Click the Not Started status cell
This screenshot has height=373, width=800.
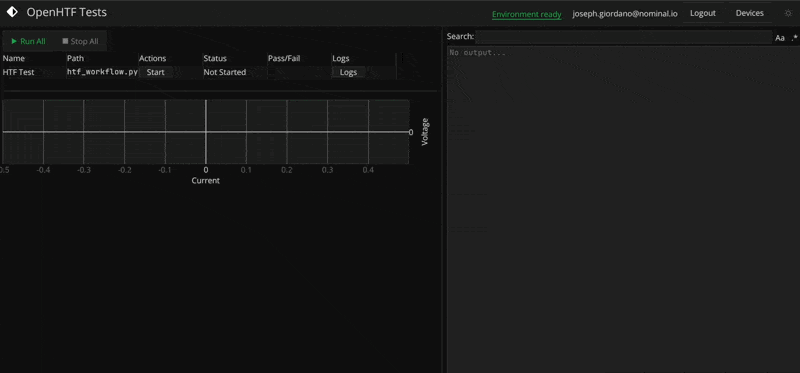pos(224,72)
